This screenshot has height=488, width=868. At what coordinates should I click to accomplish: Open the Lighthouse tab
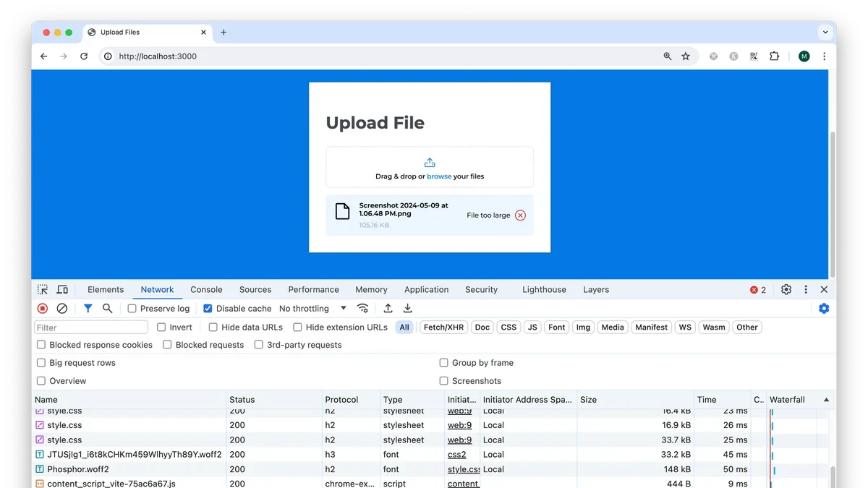(x=544, y=289)
